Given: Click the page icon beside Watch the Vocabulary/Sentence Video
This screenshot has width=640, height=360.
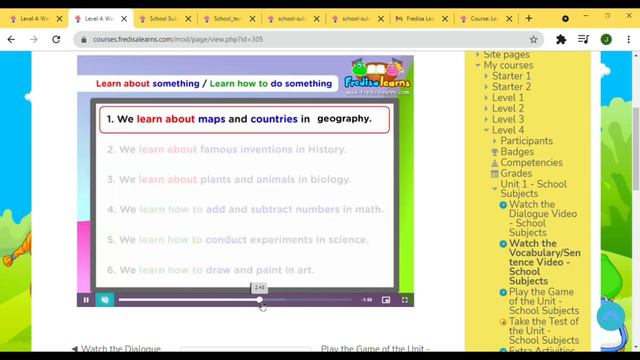Looking at the screenshot, I should click(503, 244).
